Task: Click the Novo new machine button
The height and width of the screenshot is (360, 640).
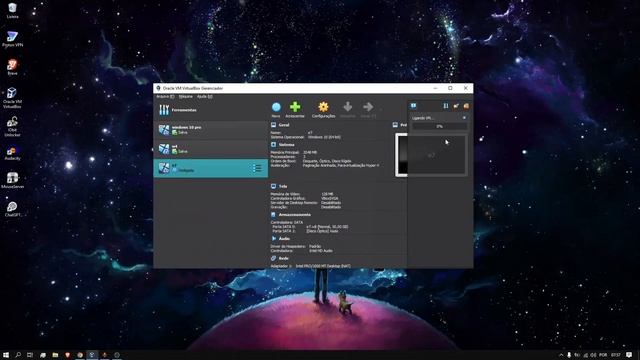Action: click(x=276, y=110)
